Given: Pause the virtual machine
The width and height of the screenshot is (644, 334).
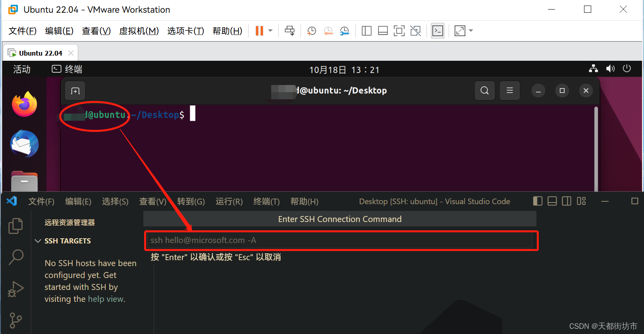Looking at the screenshot, I should point(259,31).
